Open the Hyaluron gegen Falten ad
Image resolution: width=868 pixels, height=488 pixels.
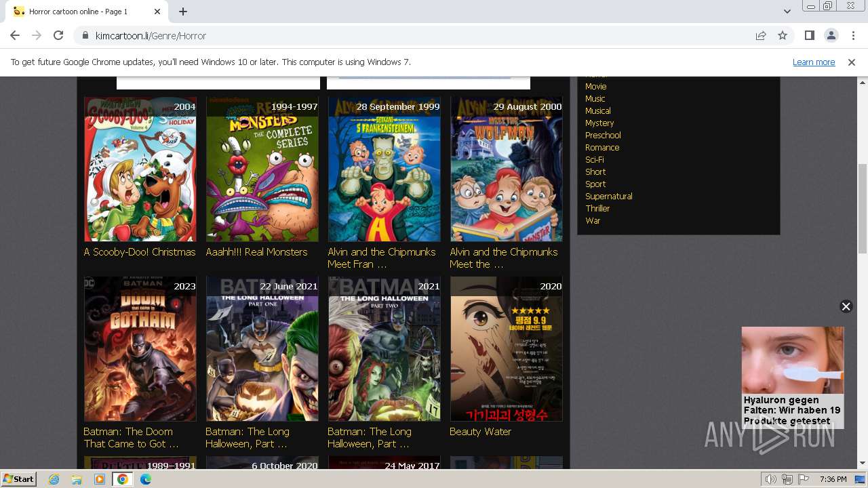point(792,377)
